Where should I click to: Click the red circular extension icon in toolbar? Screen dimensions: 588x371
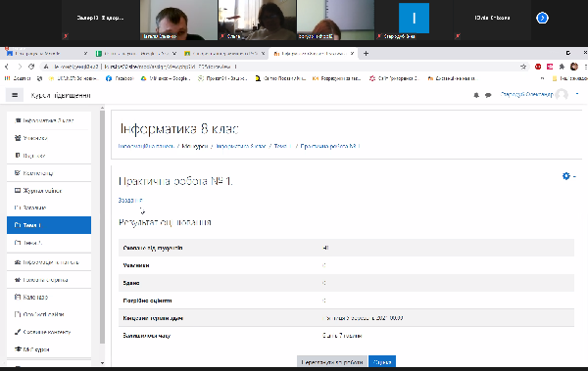(538, 67)
